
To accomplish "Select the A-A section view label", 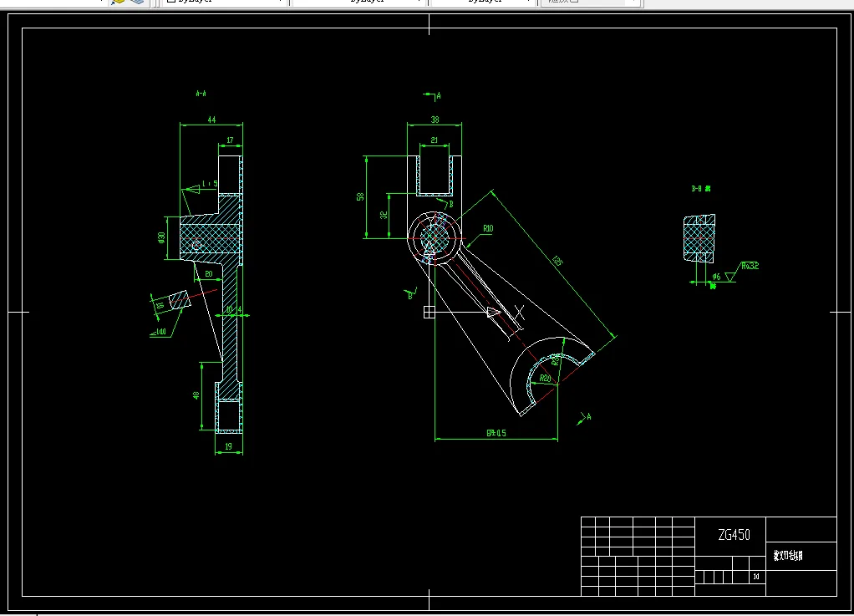I will [x=201, y=94].
